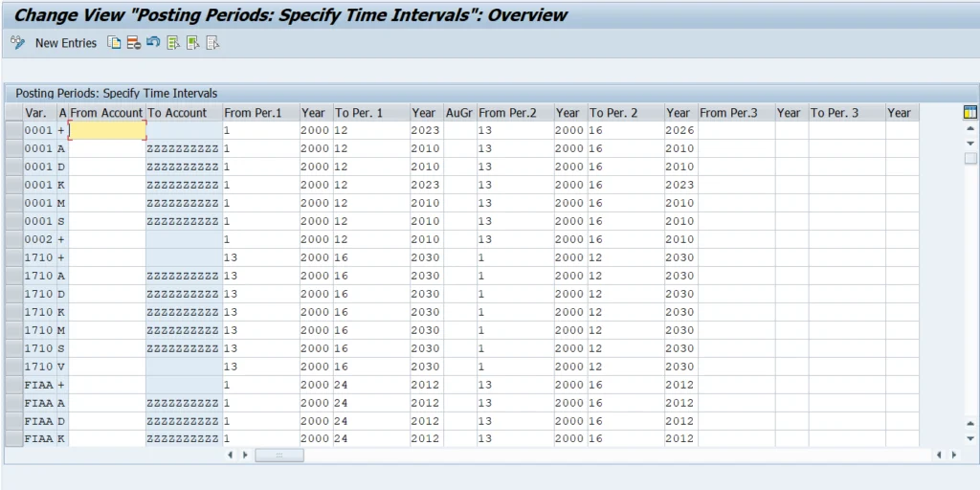The width and height of the screenshot is (980, 490).
Task: Click the Select Block icon
Action: [x=193, y=43]
